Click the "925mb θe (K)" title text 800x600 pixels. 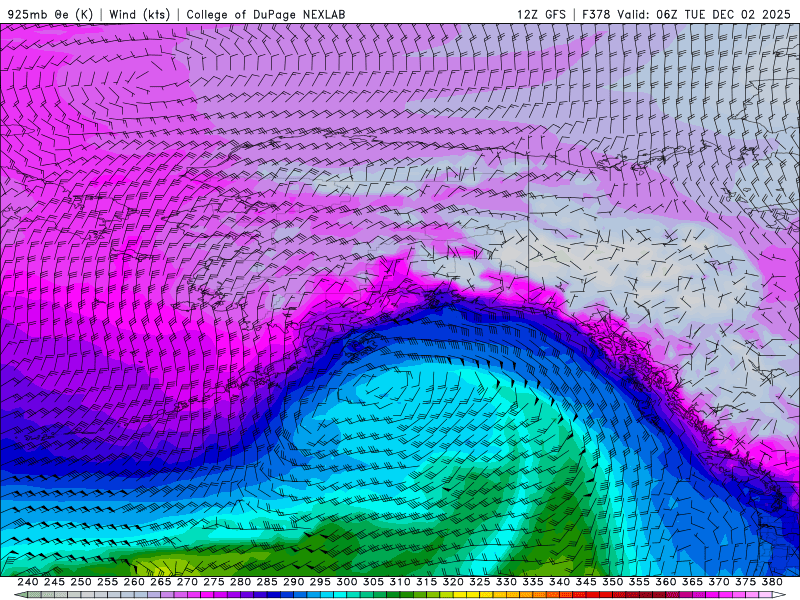51,14
